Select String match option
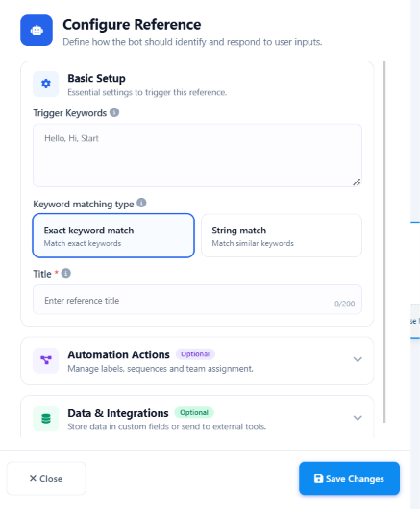420x510 pixels. 282,236
